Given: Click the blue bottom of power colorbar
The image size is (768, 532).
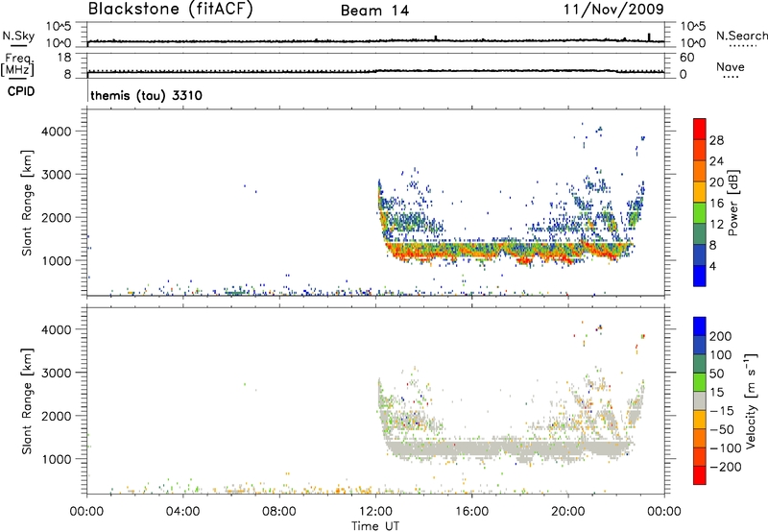Looking at the screenshot, I should coord(700,276).
